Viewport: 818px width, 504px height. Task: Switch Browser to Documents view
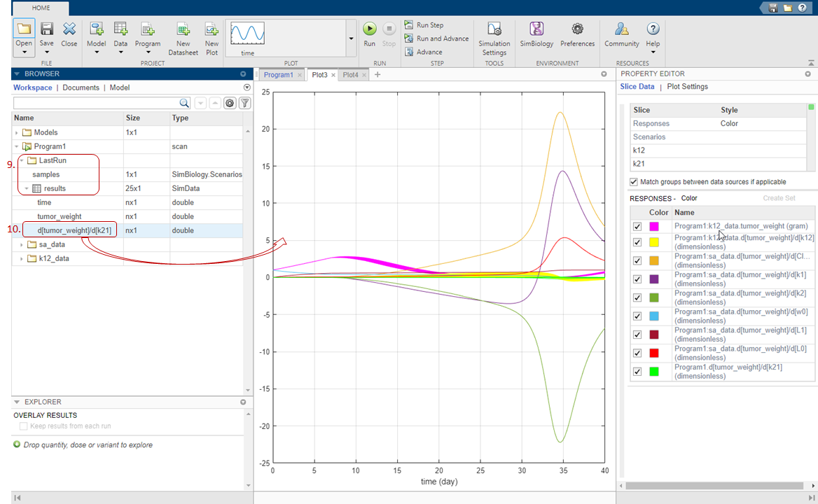pos(81,87)
